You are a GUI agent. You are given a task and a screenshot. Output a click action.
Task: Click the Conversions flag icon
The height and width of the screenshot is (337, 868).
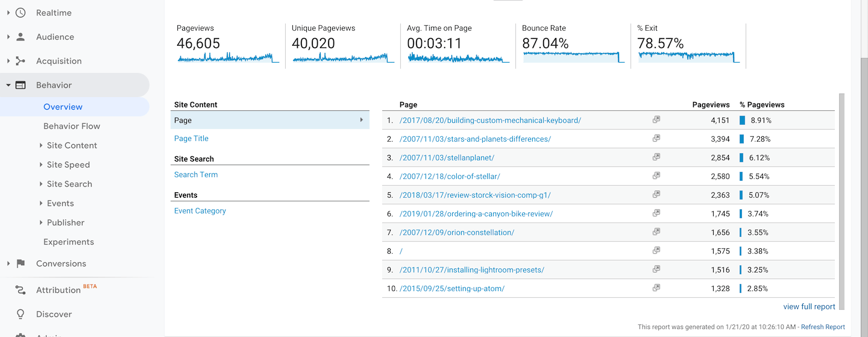20,263
